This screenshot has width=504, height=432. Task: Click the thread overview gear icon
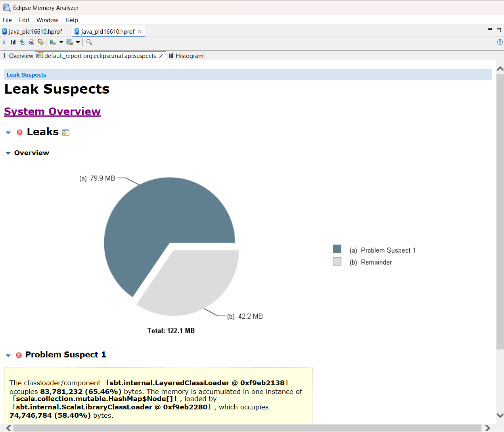pos(40,42)
